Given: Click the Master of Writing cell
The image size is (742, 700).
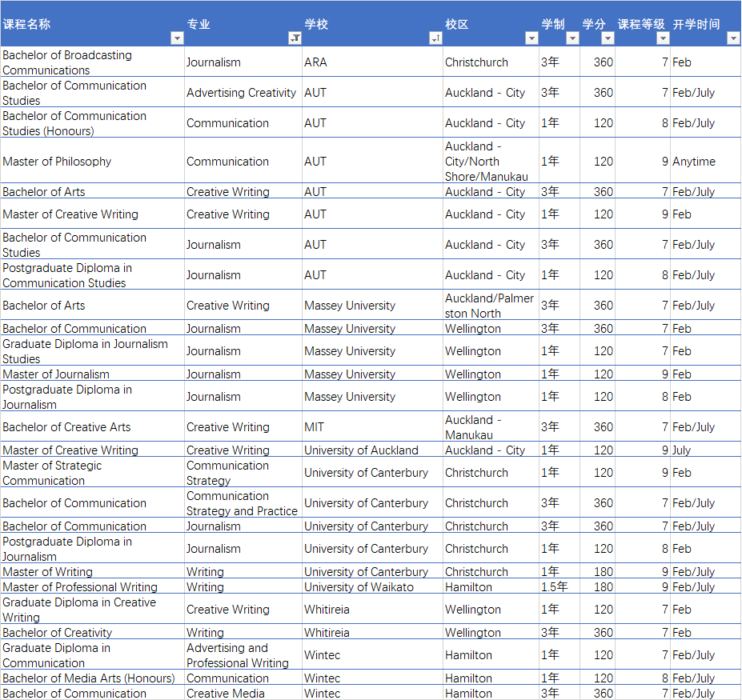Looking at the screenshot, I should point(92,572).
